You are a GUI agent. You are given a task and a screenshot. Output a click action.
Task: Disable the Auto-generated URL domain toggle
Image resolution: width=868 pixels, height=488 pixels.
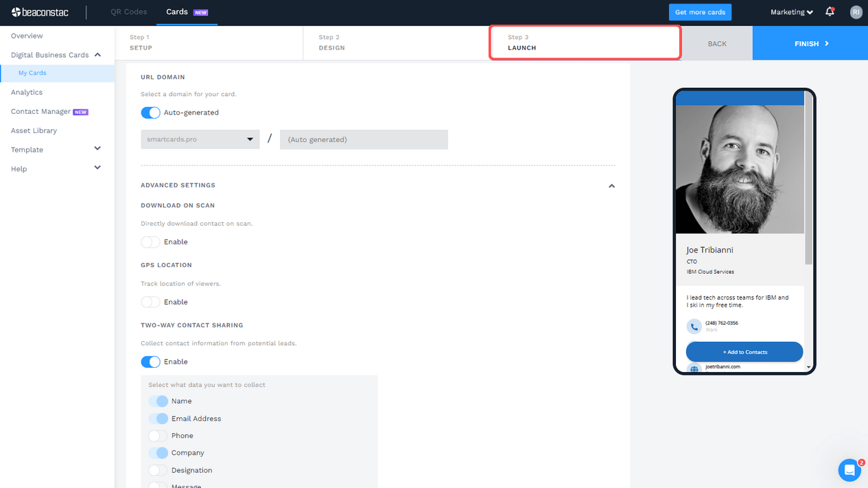pyautogui.click(x=150, y=113)
